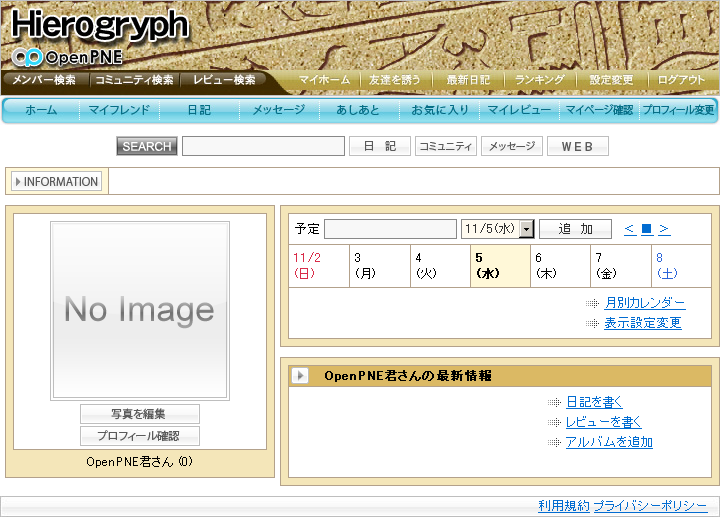Focus the 予定 schedule input field
Screen dimensions: 720x517
coord(390,229)
